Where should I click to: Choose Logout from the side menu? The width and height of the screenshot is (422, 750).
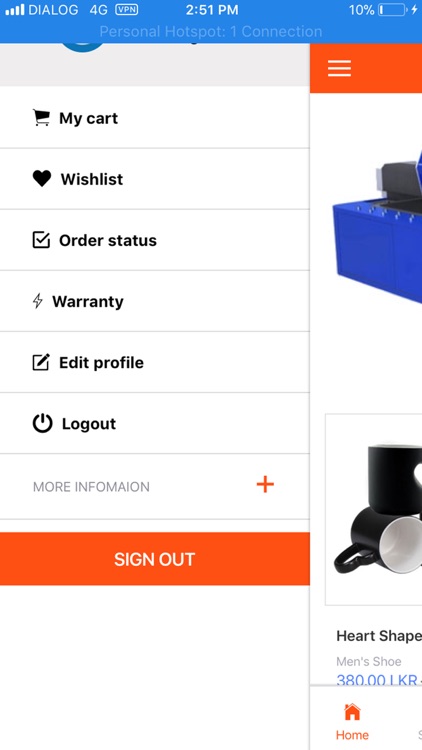click(x=155, y=423)
